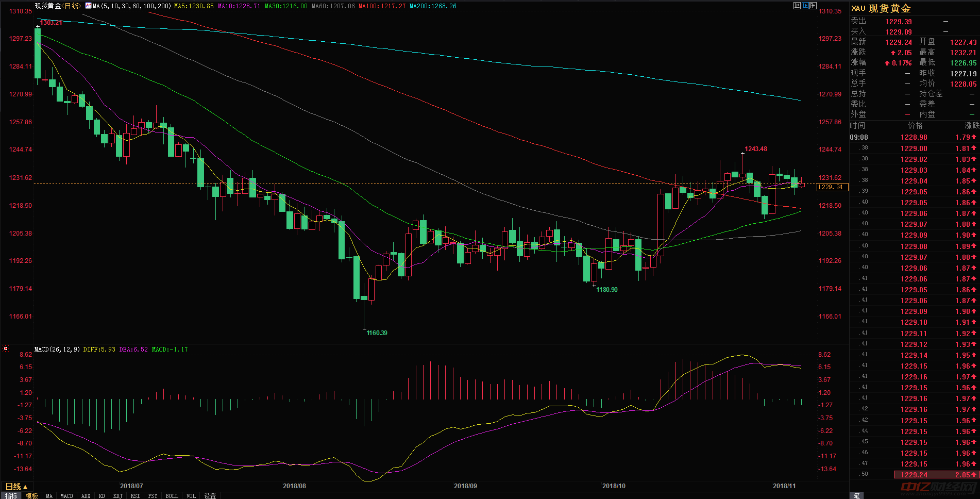Screen dimensions: 980x499
Task: Switch to the 指标 tab
Action: 11,496
